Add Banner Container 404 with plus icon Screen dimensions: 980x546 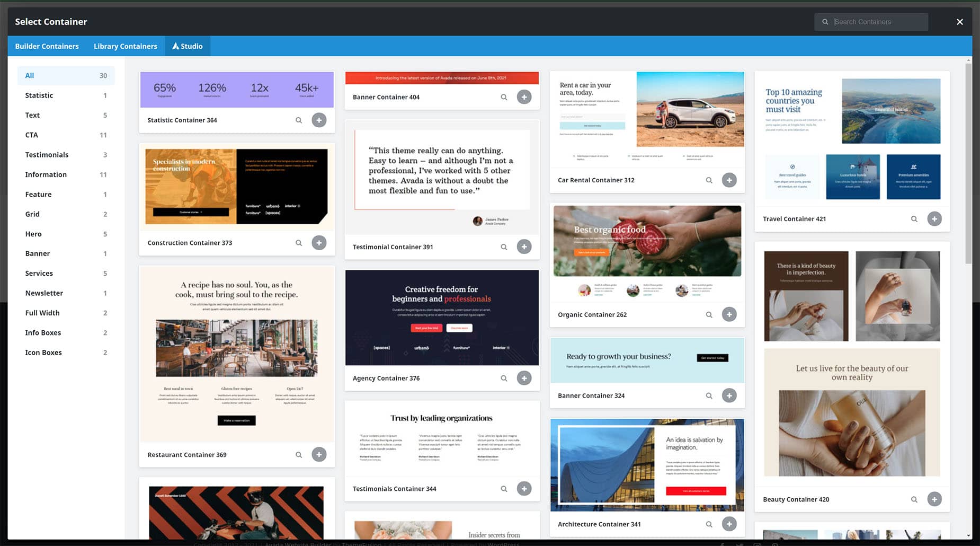click(524, 97)
